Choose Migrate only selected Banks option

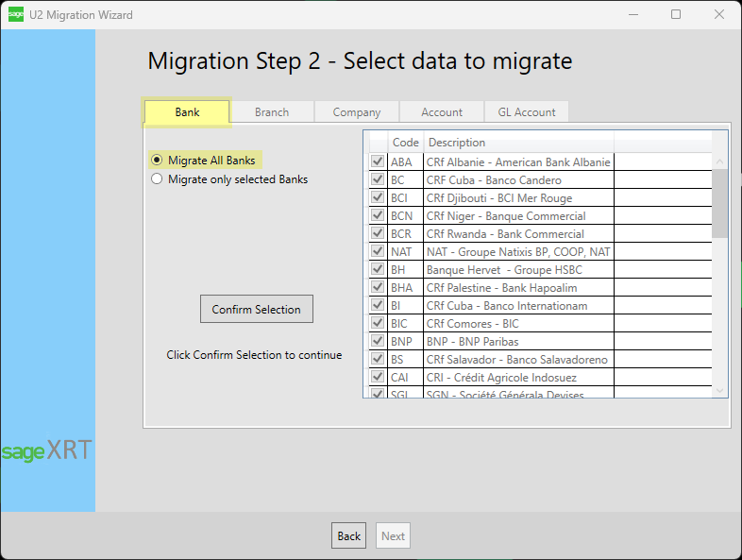pyautogui.click(x=157, y=178)
